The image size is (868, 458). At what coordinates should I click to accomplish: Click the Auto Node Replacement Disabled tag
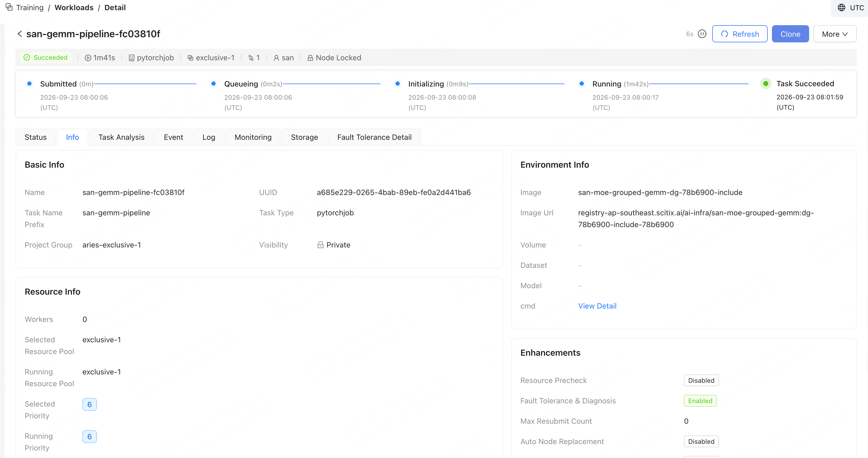[701, 441]
